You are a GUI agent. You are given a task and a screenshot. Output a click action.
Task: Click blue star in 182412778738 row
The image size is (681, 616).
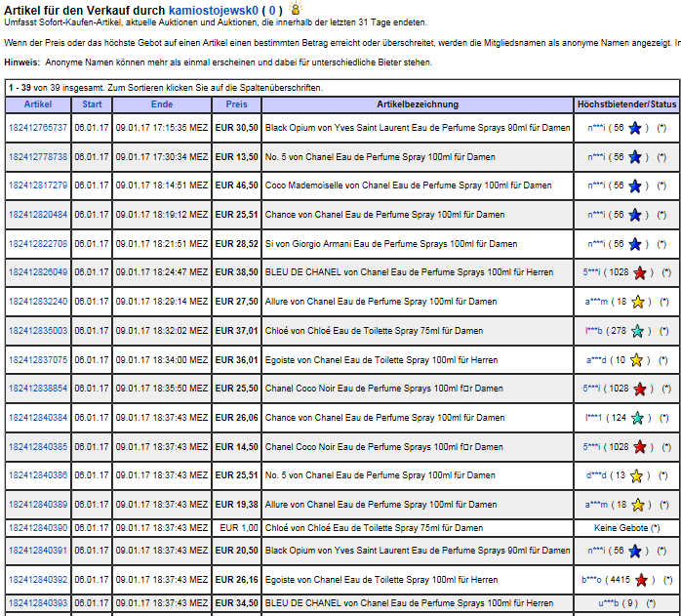point(635,157)
